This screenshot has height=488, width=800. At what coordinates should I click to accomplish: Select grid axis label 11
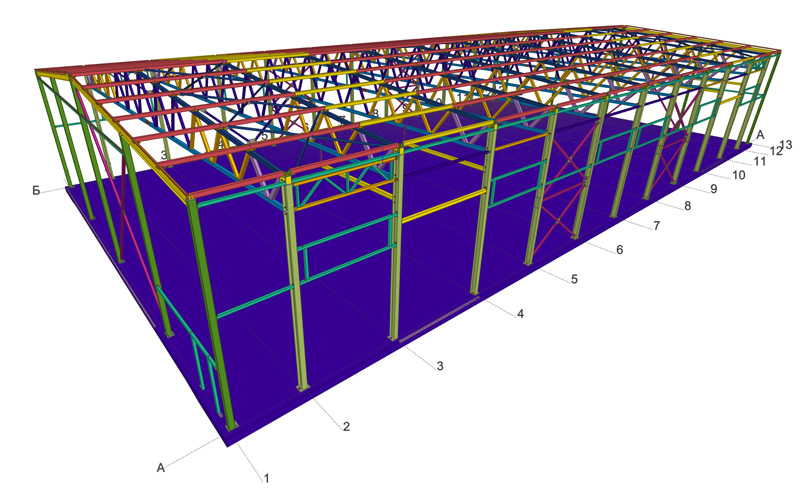(x=759, y=161)
